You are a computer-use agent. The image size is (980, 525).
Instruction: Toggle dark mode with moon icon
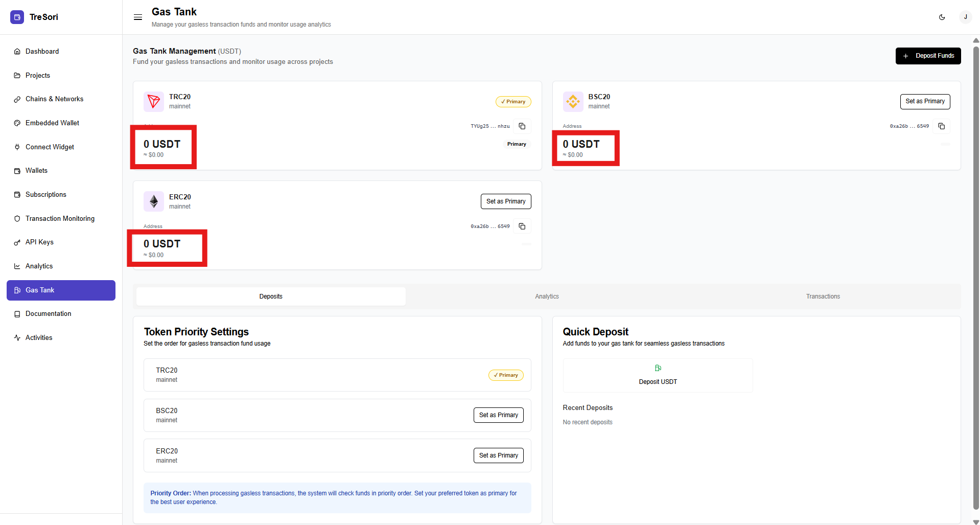(x=942, y=17)
